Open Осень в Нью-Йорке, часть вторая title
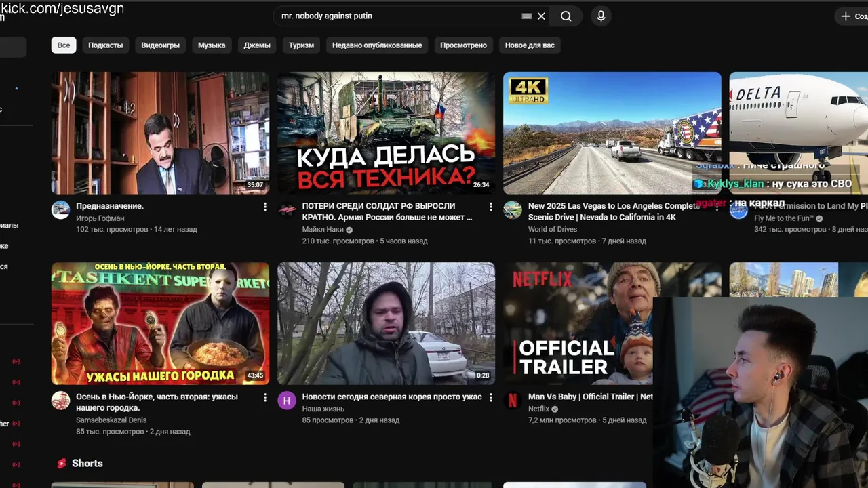The height and width of the screenshot is (488, 868). [157, 403]
